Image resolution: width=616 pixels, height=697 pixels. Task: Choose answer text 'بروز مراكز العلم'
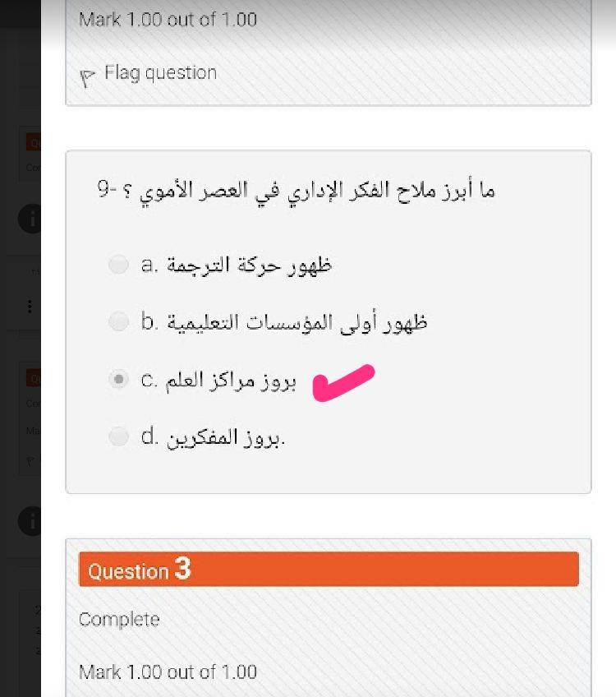[x=230, y=381]
